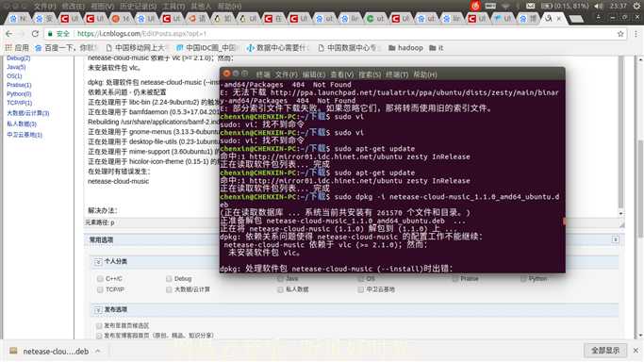
Task: Click the NetEase music tray icon
Action: point(475,6)
